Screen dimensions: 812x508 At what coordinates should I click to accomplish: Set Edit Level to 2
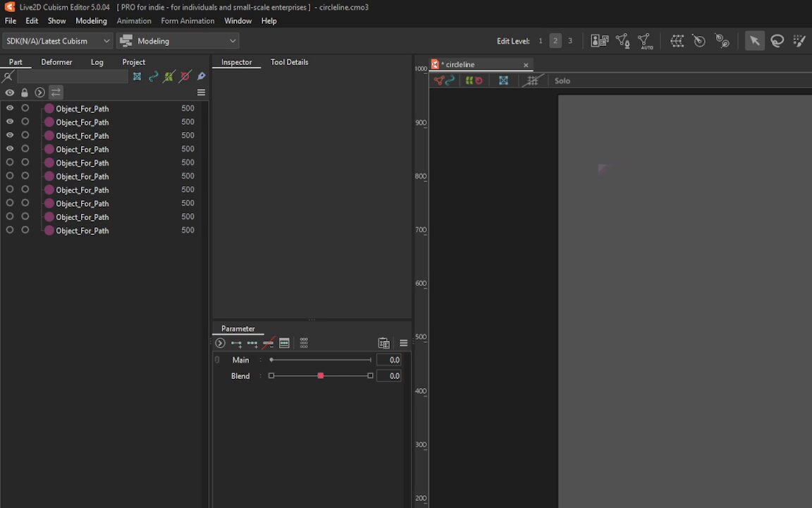click(x=555, y=41)
